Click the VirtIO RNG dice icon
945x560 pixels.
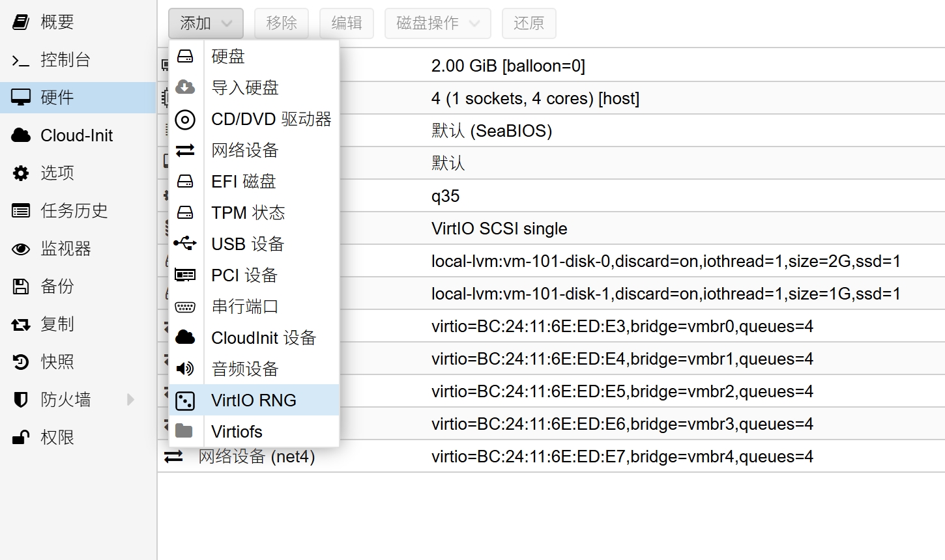tap(185, 400)
